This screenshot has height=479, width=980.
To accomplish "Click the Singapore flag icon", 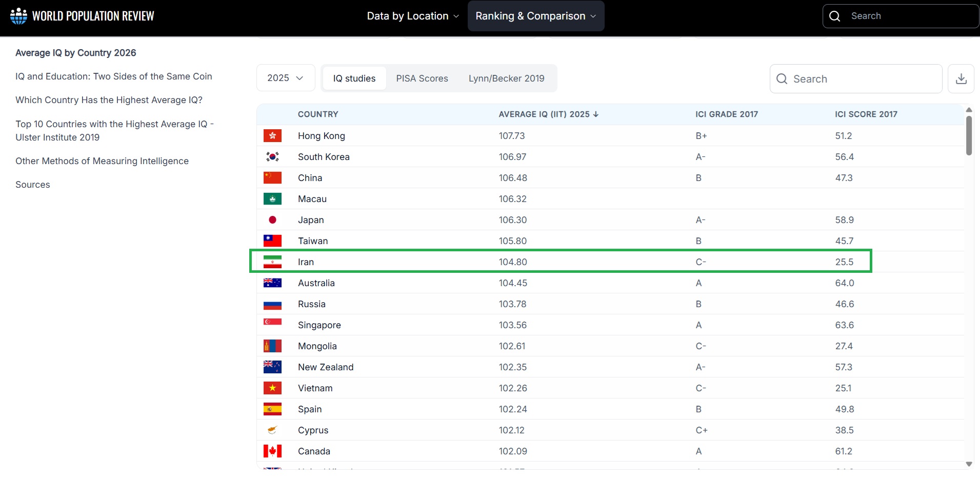I will coord(272,325).
